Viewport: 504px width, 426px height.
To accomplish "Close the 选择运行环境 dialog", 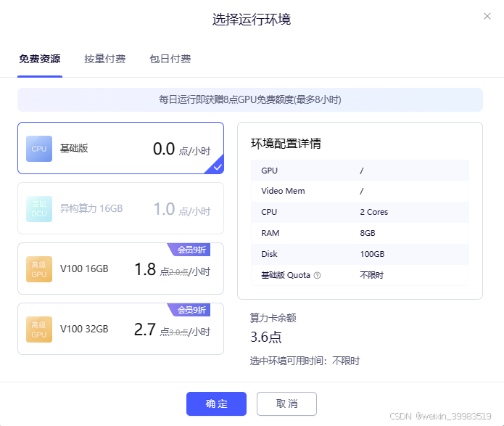I will tap(487, 16).
